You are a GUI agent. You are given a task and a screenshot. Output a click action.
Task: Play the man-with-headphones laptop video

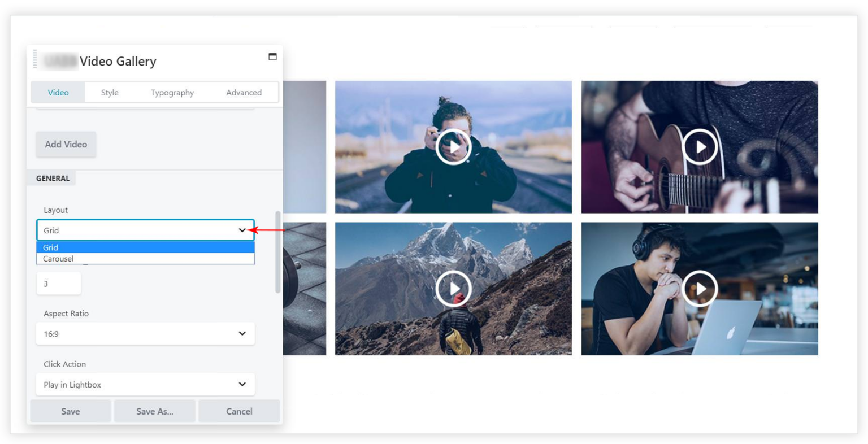(x=700, y=288)
